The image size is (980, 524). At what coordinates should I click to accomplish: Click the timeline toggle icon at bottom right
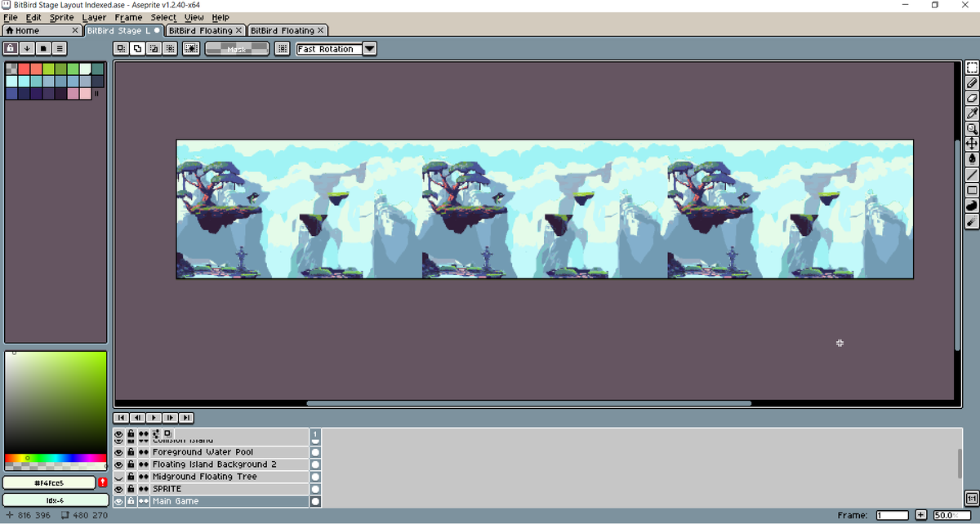click(x=971, y=498)
